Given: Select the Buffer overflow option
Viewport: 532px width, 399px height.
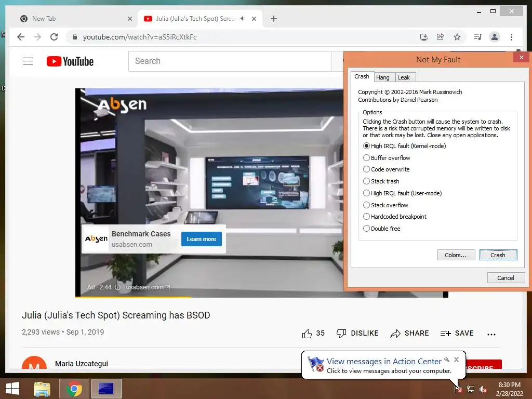Looking at the screenshot, I should pos(387,158).
